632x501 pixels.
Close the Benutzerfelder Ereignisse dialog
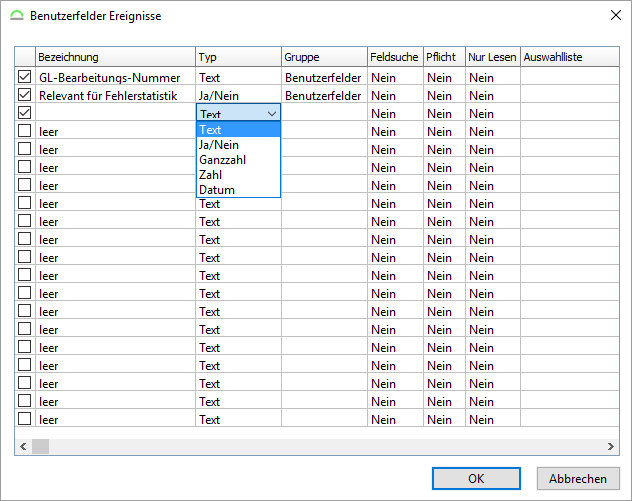pyautogui.click(x=615, y=15)
